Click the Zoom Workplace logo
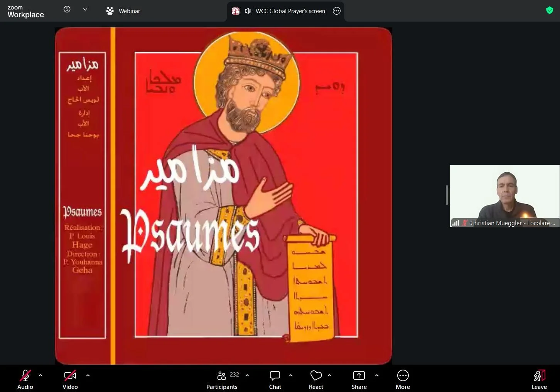 coord(25,12)
